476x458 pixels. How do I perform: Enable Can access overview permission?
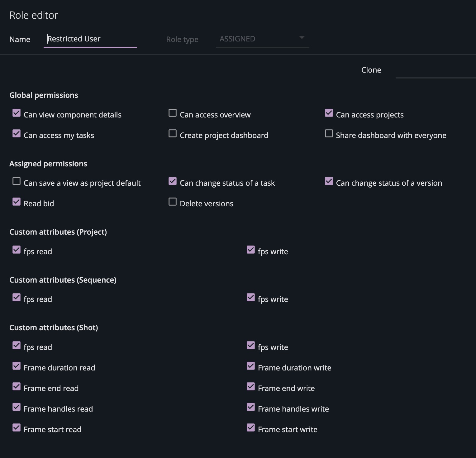click(x=173, y=113)
